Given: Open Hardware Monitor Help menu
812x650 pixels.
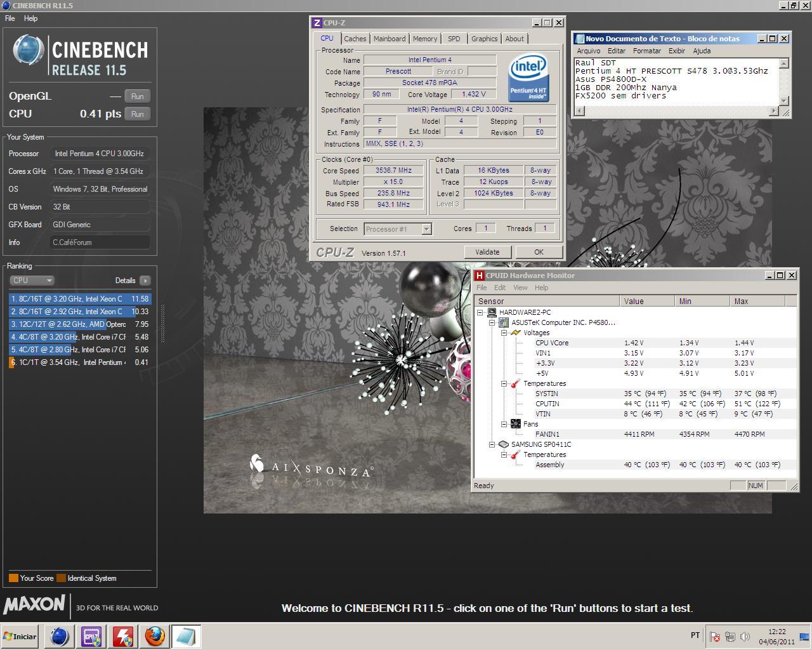Looking at the screenshot, I should [x=541, y=288].
